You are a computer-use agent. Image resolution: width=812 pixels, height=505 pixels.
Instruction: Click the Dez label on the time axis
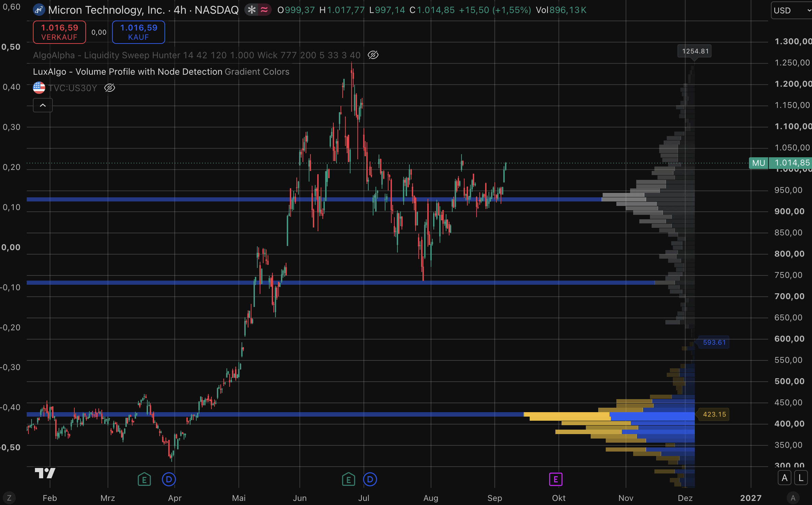click(x=685, y=498)
